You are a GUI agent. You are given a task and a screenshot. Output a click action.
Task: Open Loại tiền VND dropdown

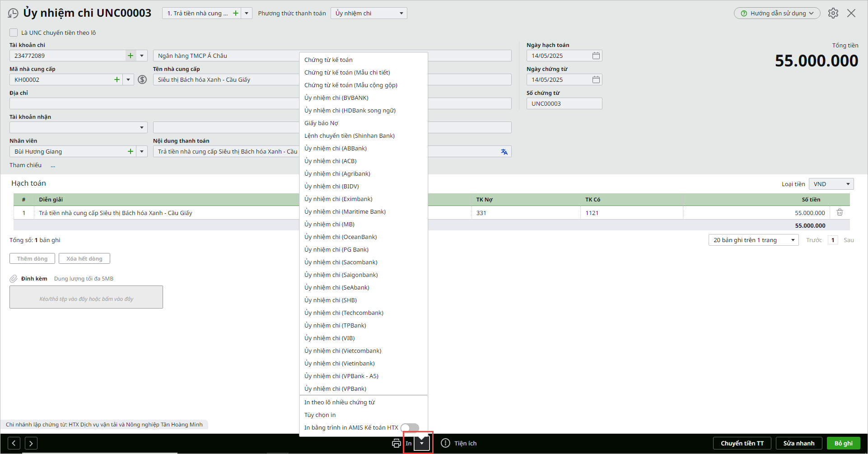831,184
